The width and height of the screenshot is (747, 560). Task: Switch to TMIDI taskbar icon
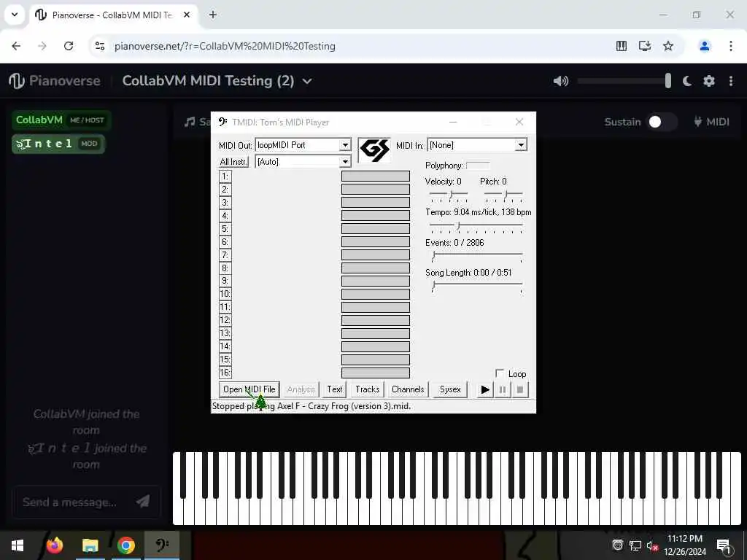point(162,545)
